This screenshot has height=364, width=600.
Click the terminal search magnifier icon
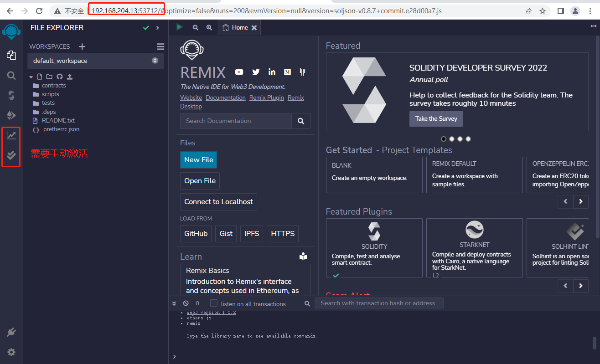tap(308, 303)
